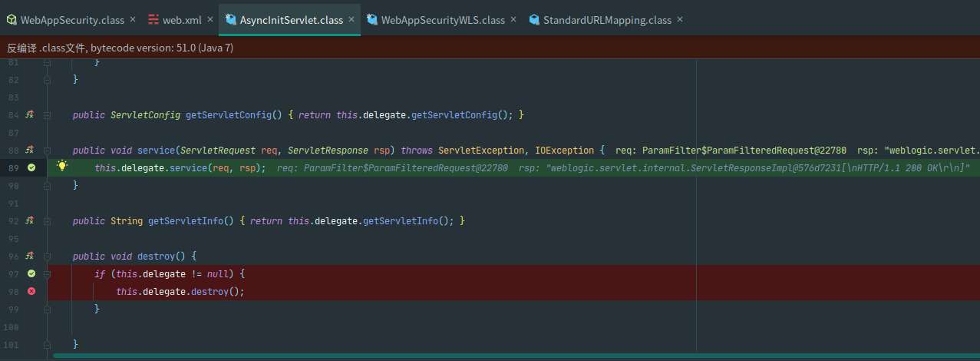
Task: Toggle the breakpoint on line 97
Action: [x=31, y=273]
